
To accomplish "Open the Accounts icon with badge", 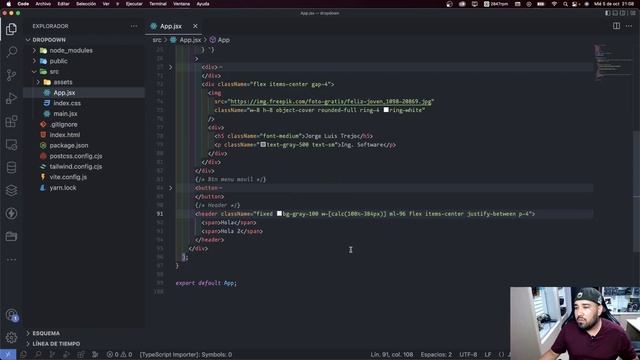I will point(12,315).
